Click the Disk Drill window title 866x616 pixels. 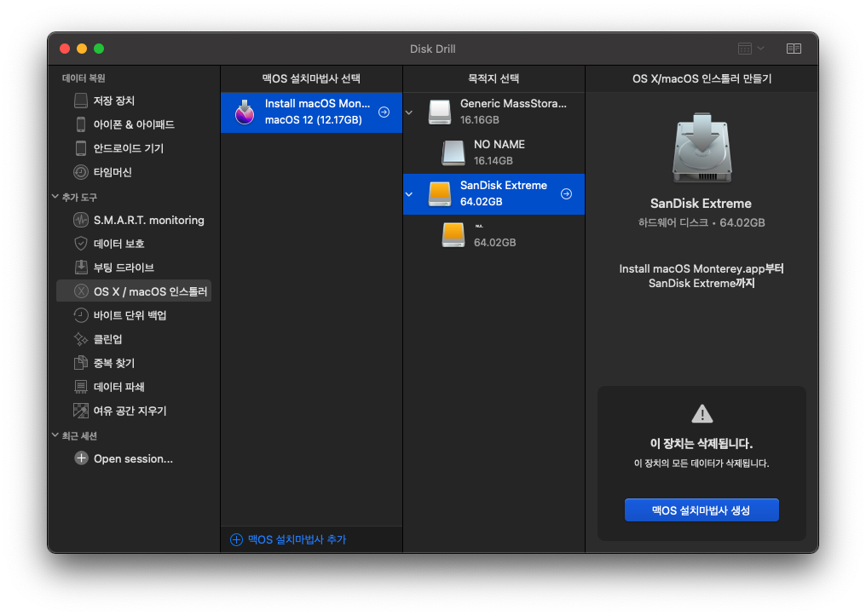432,49
